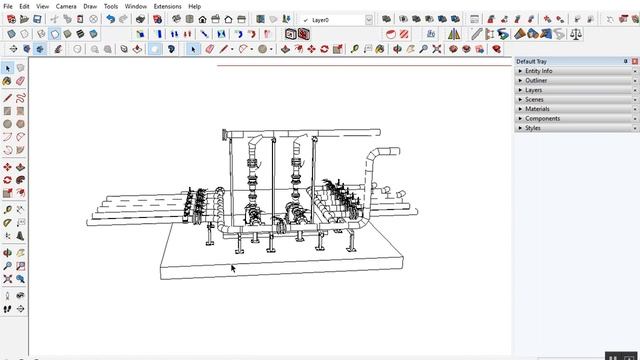The image size is (640, 360).
Task: Switch to Front view house icon
Action: pos(202,19)
